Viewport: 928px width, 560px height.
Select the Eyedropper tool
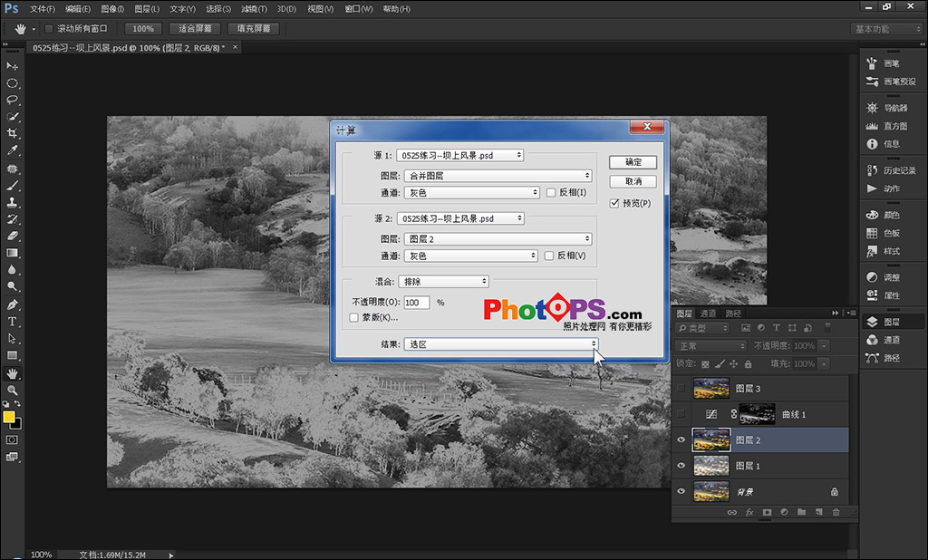(12, 150)
